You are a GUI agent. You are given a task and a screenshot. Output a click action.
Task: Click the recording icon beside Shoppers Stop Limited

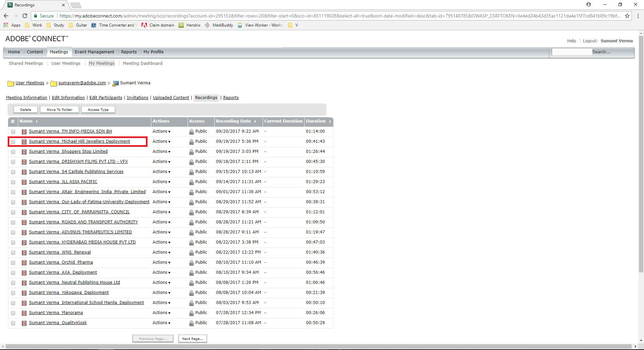(x=24, y=152)
